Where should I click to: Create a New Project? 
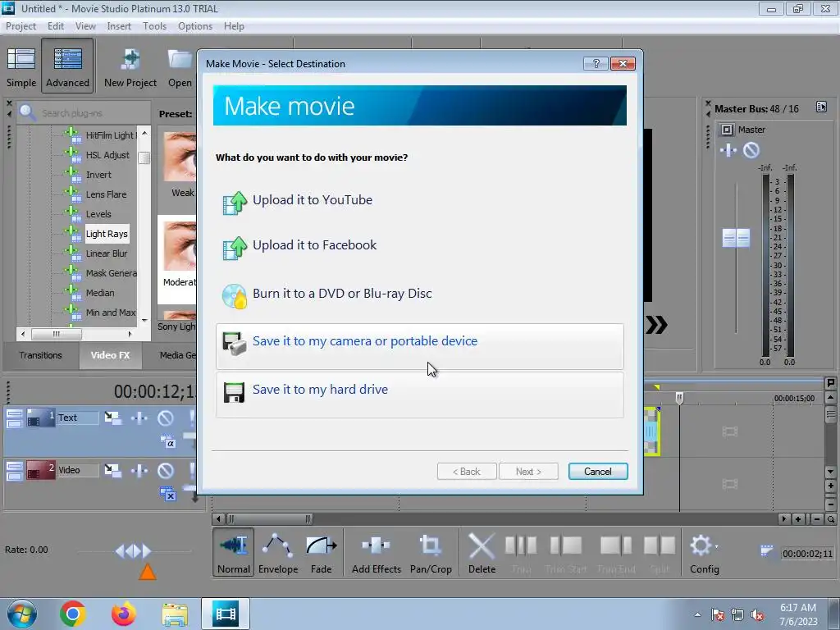[130, 66]
